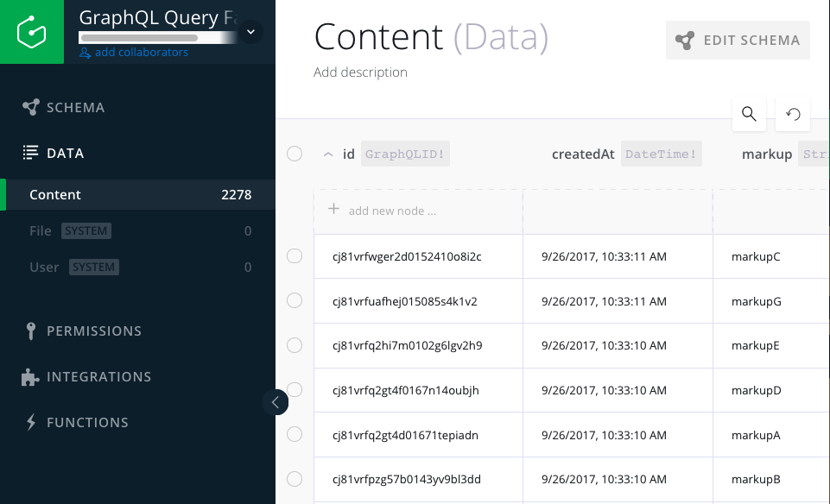Click the Data list icon in sidebar

[31, 153]
